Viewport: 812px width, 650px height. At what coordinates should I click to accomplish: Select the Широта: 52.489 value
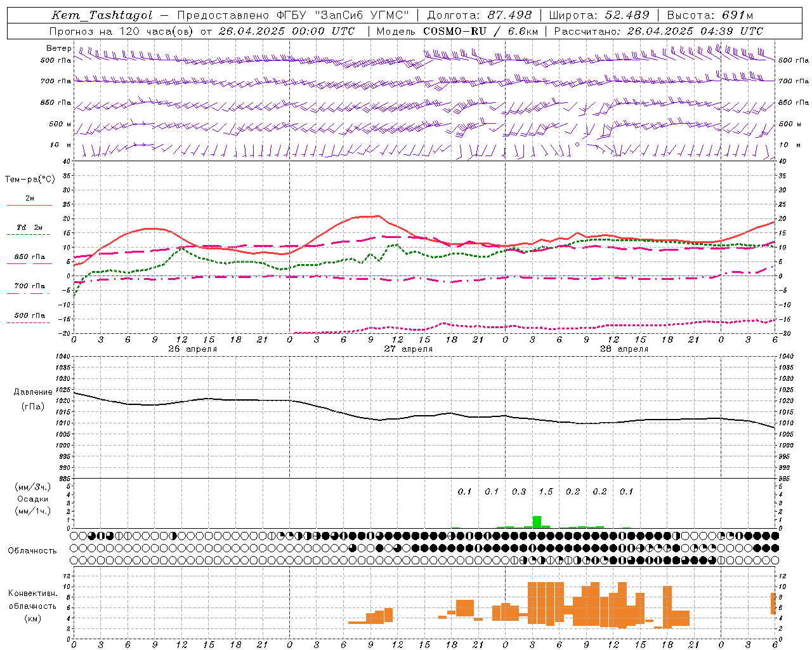[x=599, y=15]
